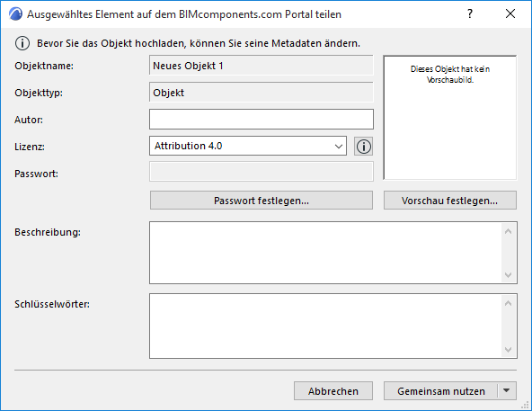Click the info icon beside Bevor Sie
Image resolution: width=532 pixels, height=411 pixels.
click(x=22, y=43)
